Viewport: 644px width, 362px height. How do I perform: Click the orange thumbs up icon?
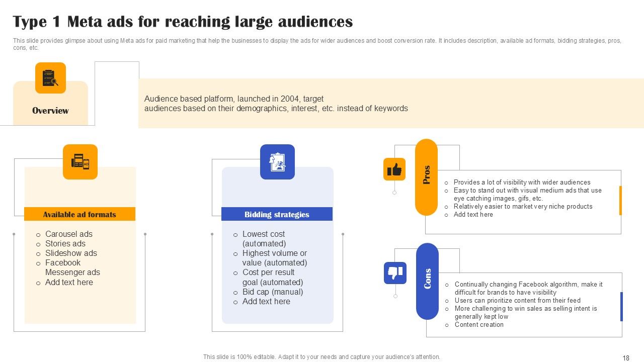(x=394, y=169)
